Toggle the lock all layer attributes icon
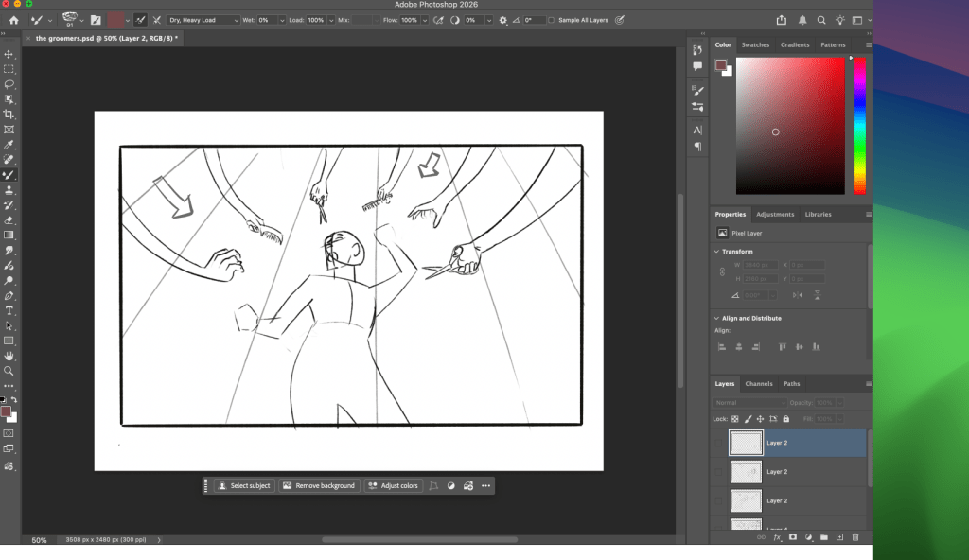This screenshot has height=560, width=969. coord(785,419)
